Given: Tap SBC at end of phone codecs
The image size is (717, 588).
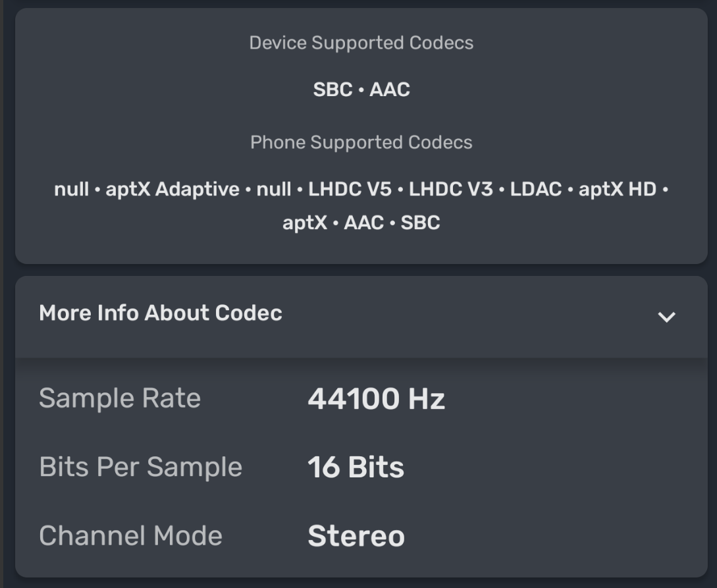Looking at the screenshot, I should pos(420,223).
